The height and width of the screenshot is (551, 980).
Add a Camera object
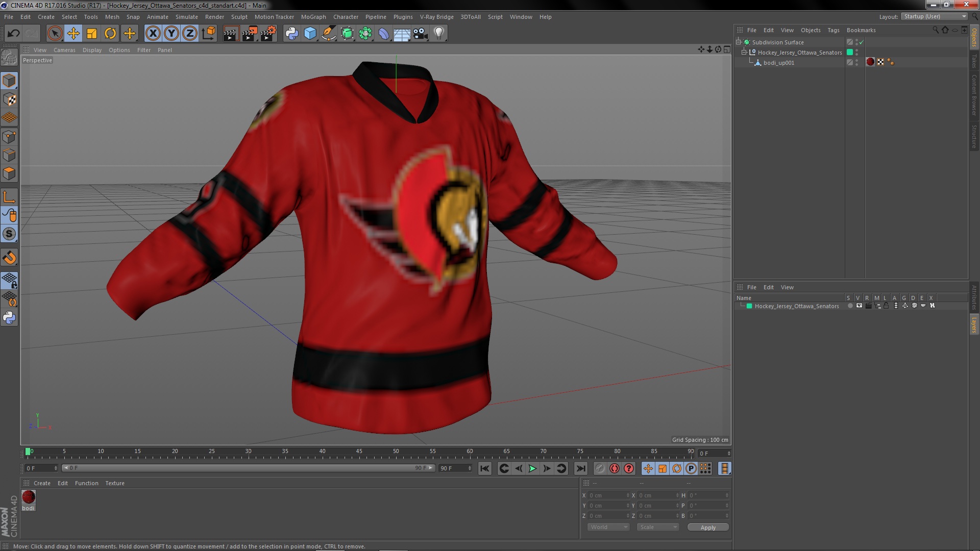pos(421,34)
